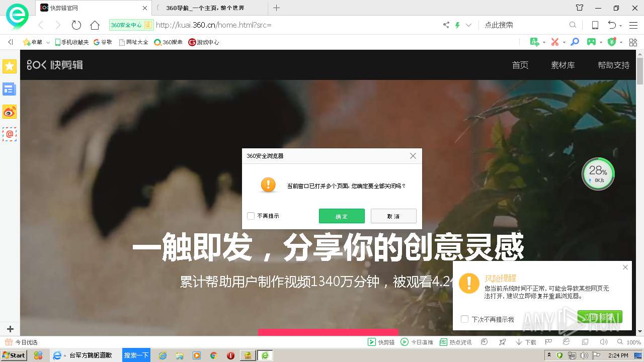
Task: Open the 下载 downloads manager
Action: pos(526,342)
